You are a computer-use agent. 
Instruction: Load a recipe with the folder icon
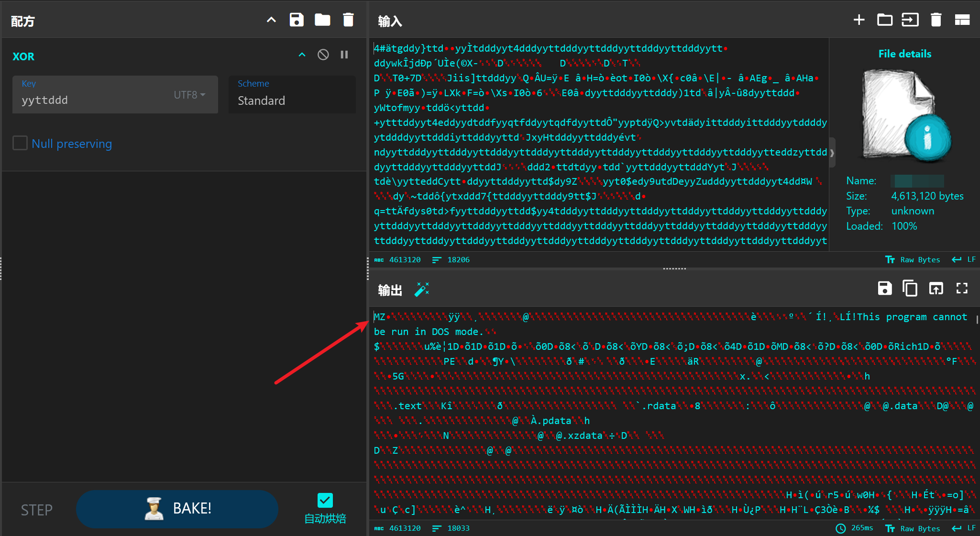(x=322, y=20)
